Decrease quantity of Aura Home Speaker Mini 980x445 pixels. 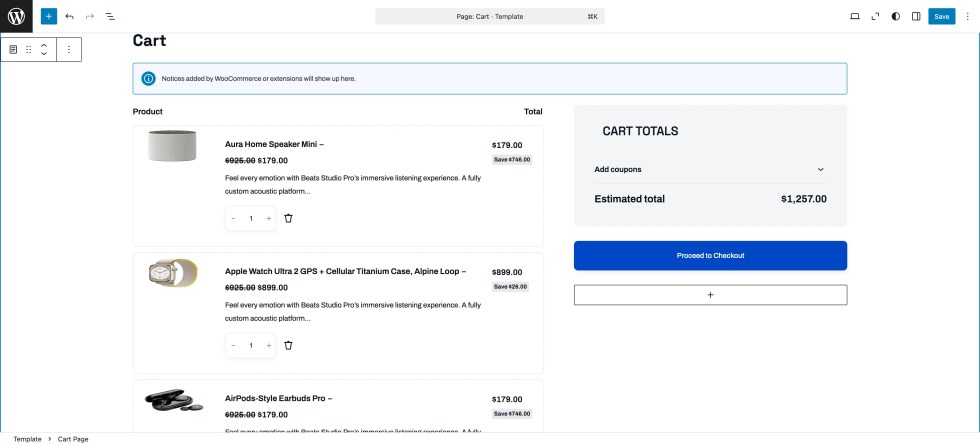[233, 218]
